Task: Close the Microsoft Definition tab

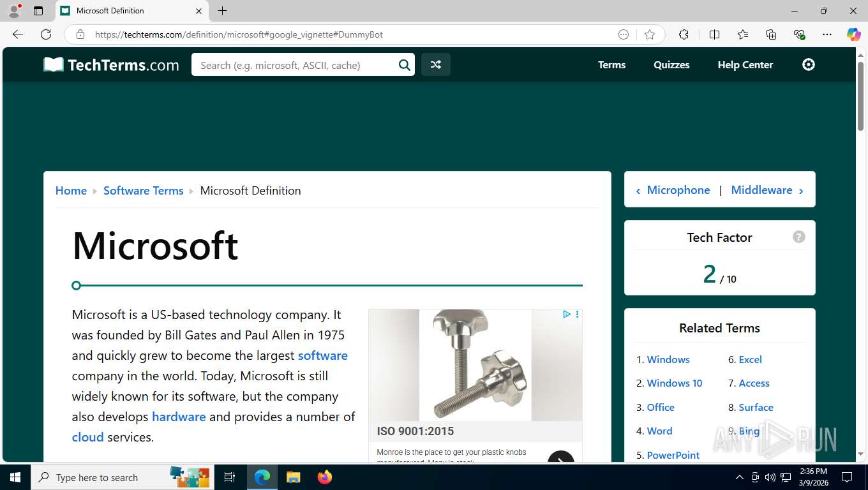Action: tap(198, 11)
